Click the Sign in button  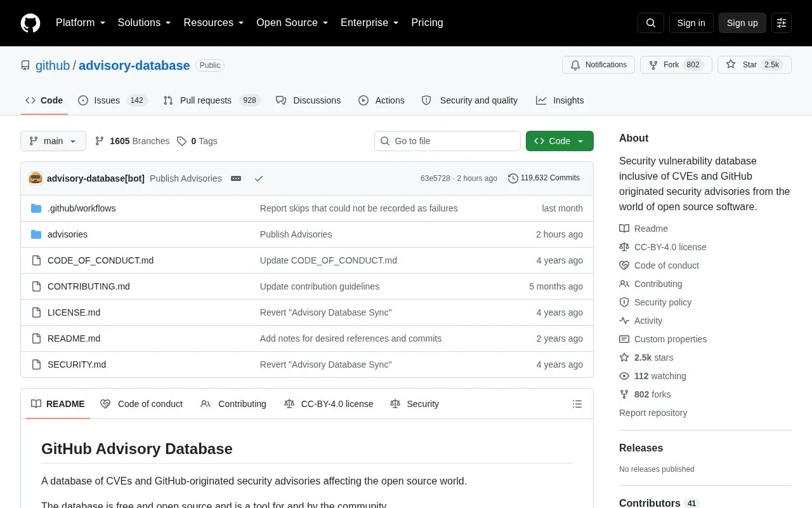pyautogui.click(x=691, y=23)
